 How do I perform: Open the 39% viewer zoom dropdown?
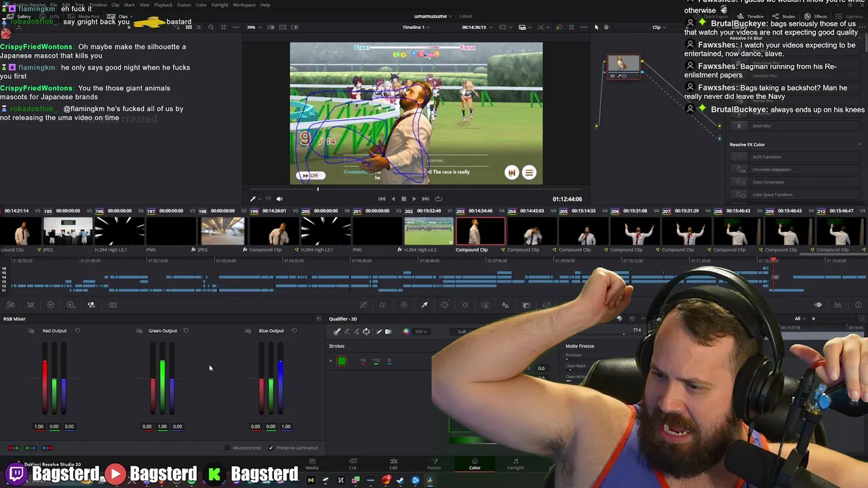(x=254, y=27)
